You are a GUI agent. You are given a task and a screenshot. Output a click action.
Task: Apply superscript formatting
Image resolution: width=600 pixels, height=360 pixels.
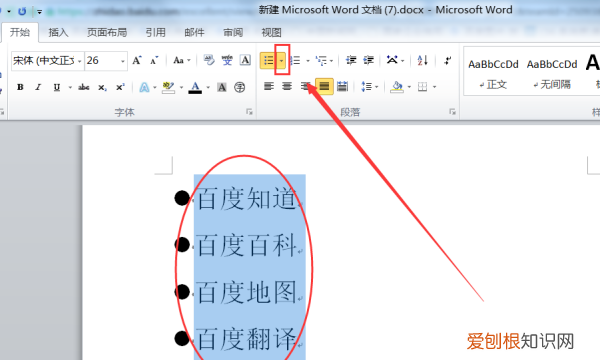120,87
